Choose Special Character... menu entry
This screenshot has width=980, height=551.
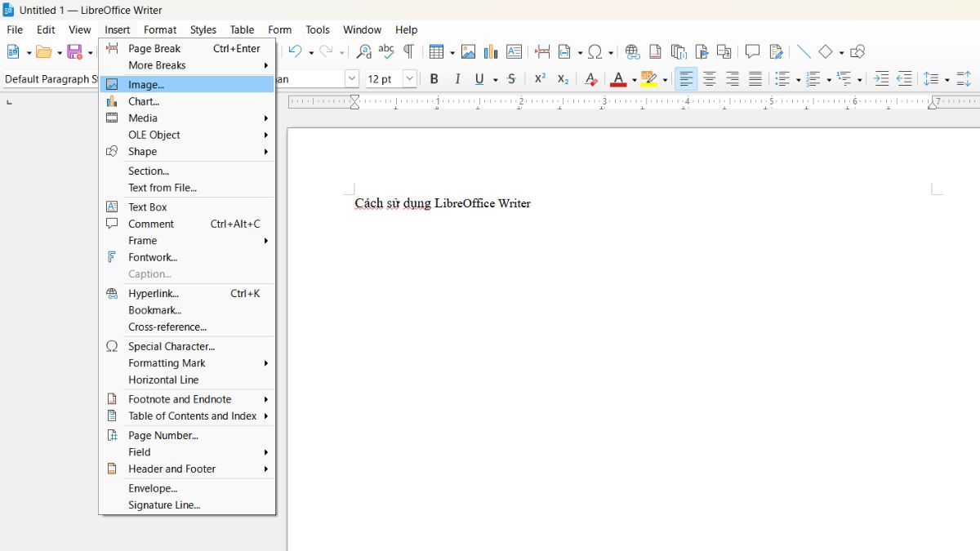pos(187,346)
